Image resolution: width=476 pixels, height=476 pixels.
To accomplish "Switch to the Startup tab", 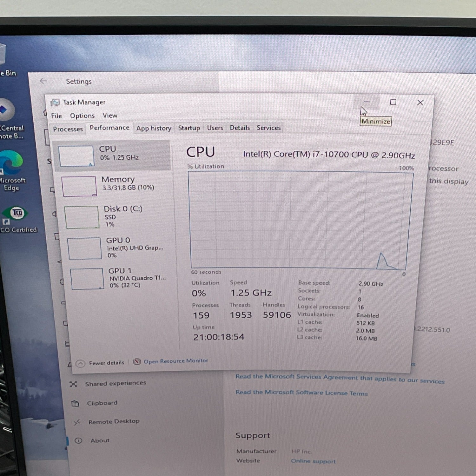I will 189,128.
